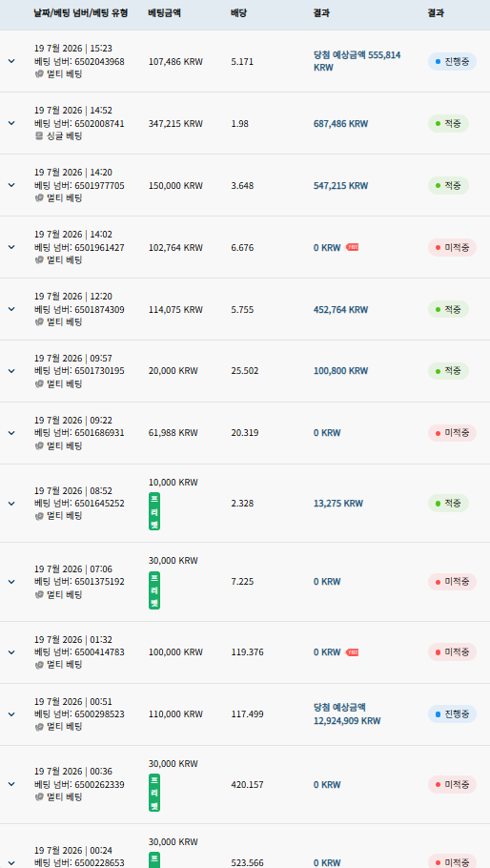This screenshot has width=490, height=868.
Task: Click multi-bet icon for bet 6501874309
Action: pyautogui.click(x=39, y=322)
